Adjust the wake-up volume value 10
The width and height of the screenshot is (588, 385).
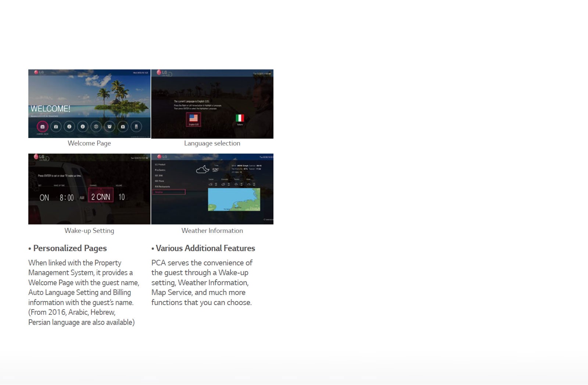pyautogui.click(x=122, y=197)
